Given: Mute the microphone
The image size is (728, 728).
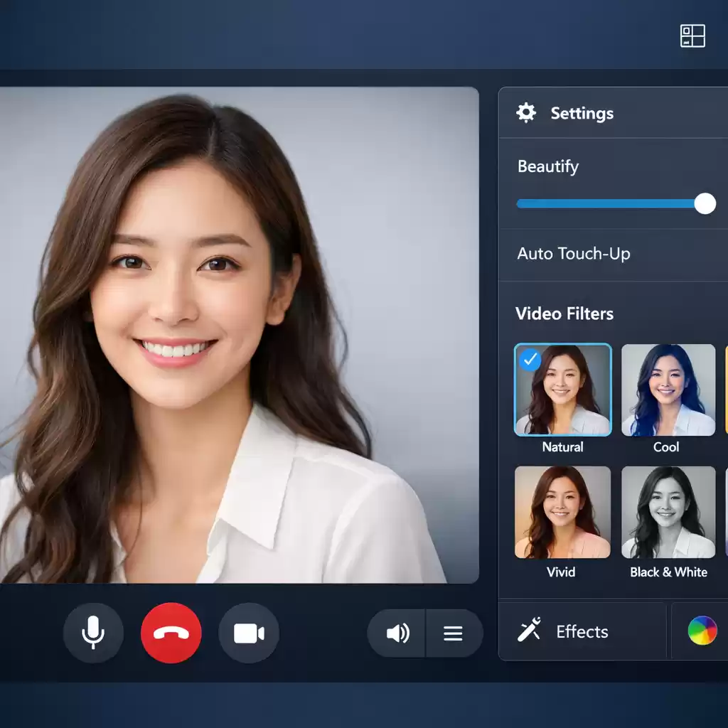Looking at the screenshot, I should (x=93, y=633).
